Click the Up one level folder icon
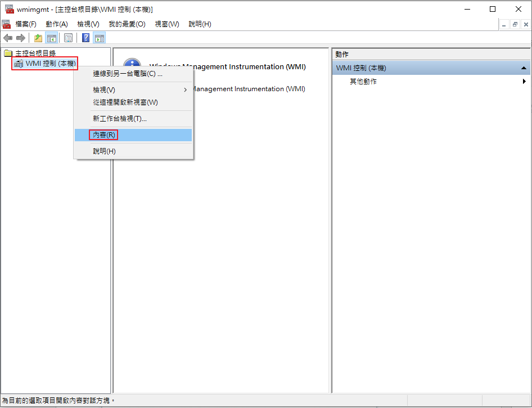This screenshot has width=532, height=408. [x=38, y=38]
